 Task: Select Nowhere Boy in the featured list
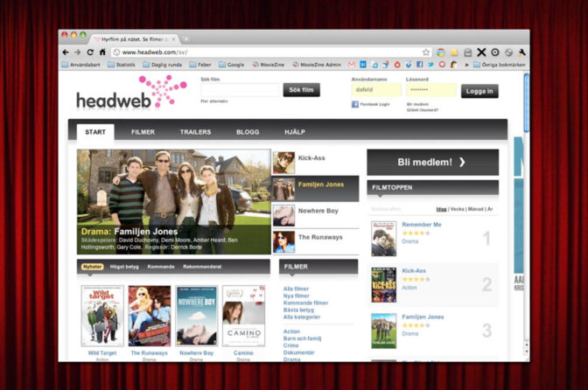coord(315,215)
